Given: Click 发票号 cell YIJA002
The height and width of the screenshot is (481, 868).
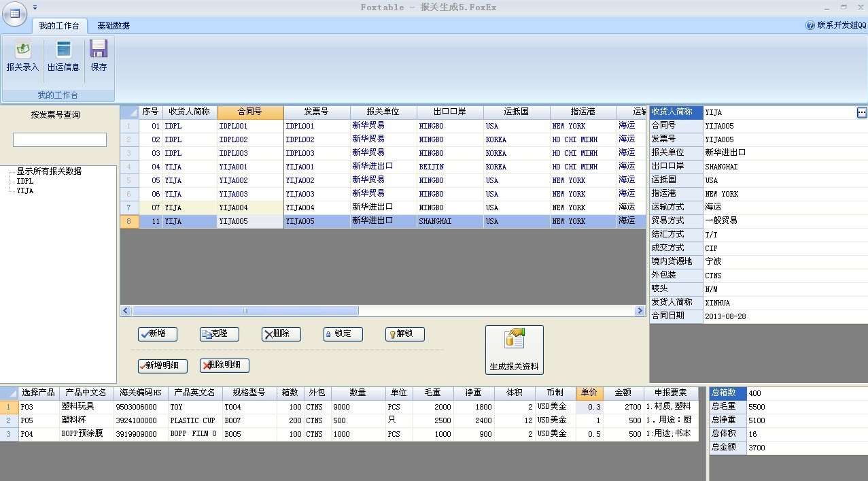Looking at the screenshot, I should (317, 180).
